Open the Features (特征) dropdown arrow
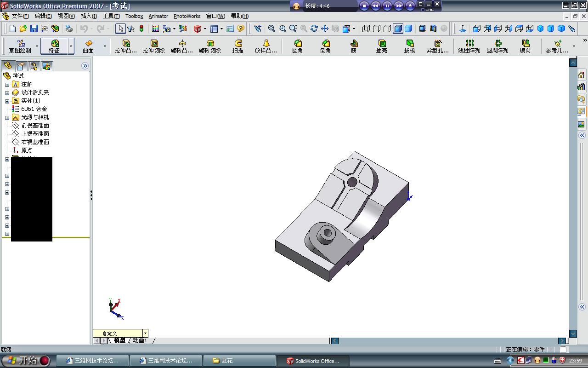 pos(71,46)
